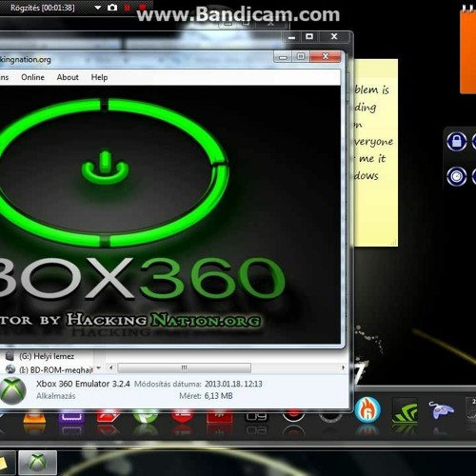Close the Explorer window behind emulator
476x476 pixels.
(334, 37)
